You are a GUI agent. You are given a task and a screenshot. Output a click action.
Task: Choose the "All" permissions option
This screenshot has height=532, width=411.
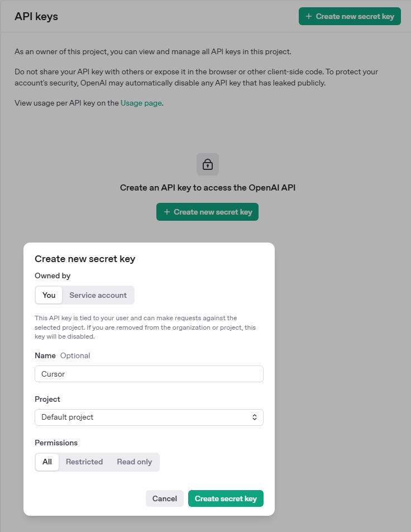click(x=47, y=462)
